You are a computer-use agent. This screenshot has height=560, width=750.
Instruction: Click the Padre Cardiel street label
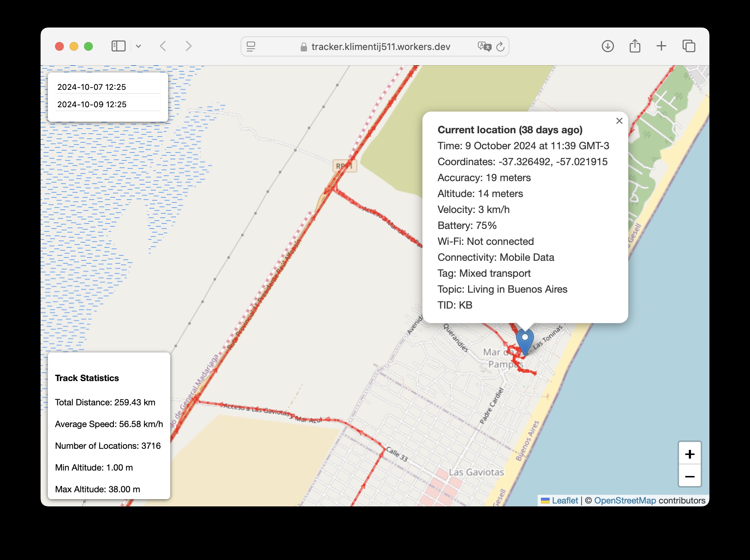[x=492, y=405]
